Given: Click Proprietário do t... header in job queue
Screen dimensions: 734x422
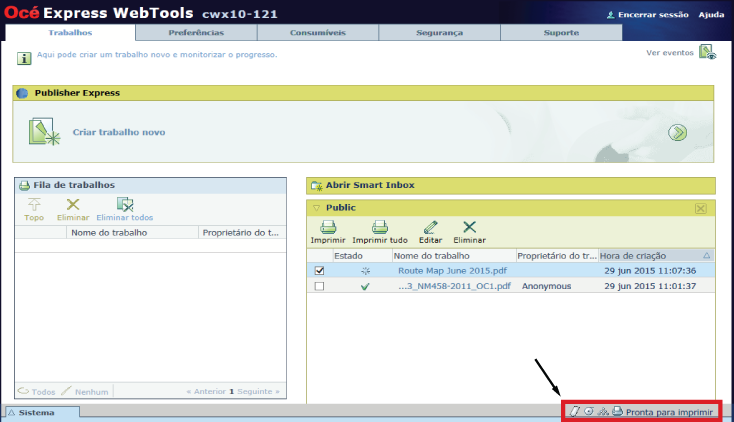Looking at the screenshot, I should 242,233.
